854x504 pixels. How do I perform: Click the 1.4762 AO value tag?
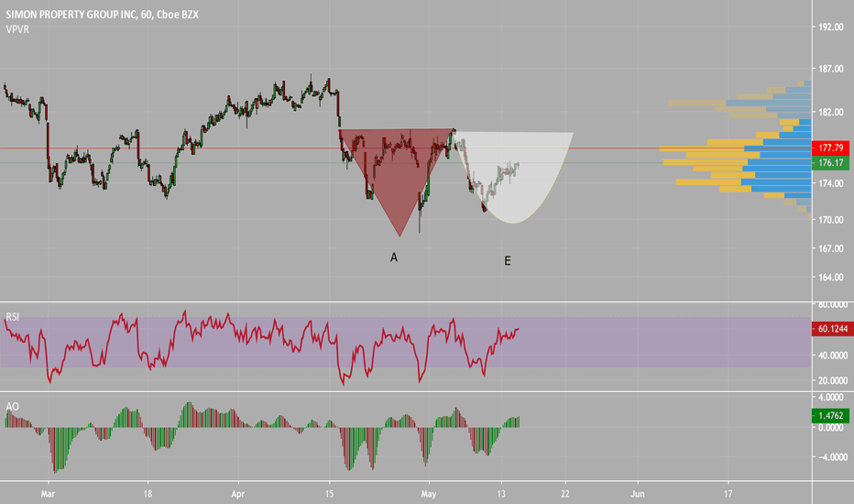(x=830, y=416)
